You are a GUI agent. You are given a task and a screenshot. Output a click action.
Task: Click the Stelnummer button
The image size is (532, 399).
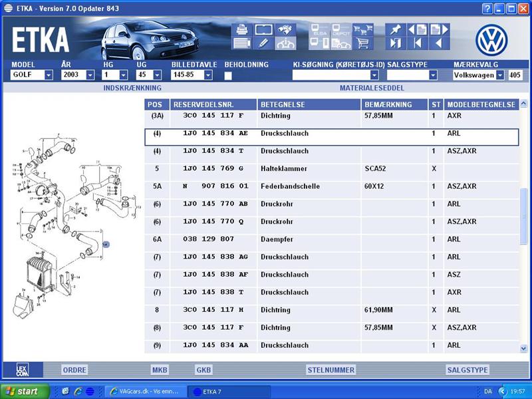coord(331,370)
